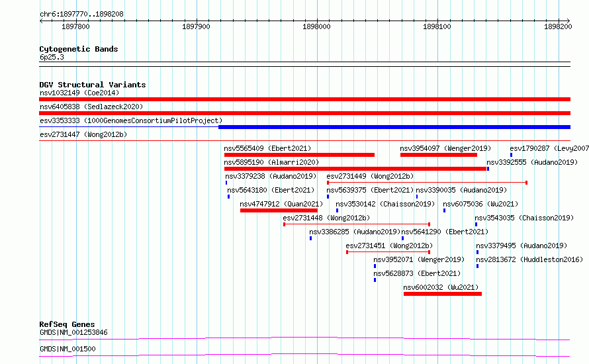
Task: Open the esv3353333 (1000GenomesConsortiumPilotProject) label
Action: [x=131, y=120]
